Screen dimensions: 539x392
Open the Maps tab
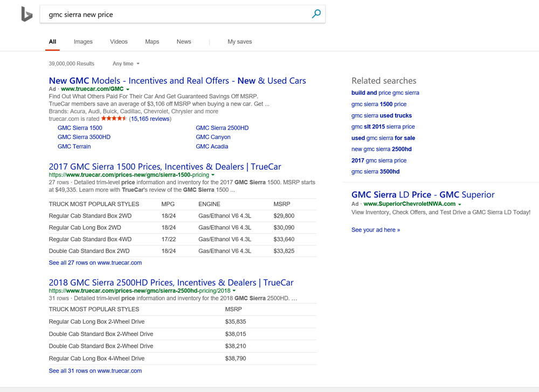coord(152,41)
